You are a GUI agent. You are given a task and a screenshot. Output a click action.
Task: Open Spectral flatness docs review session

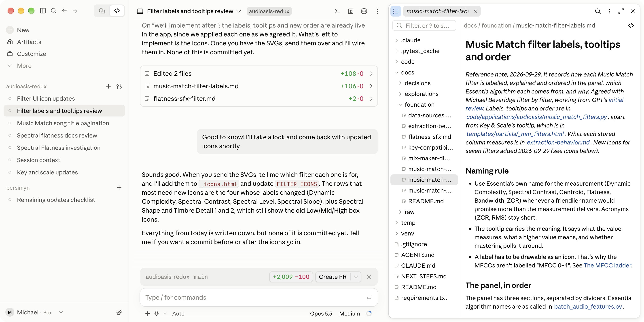[64, 135]
